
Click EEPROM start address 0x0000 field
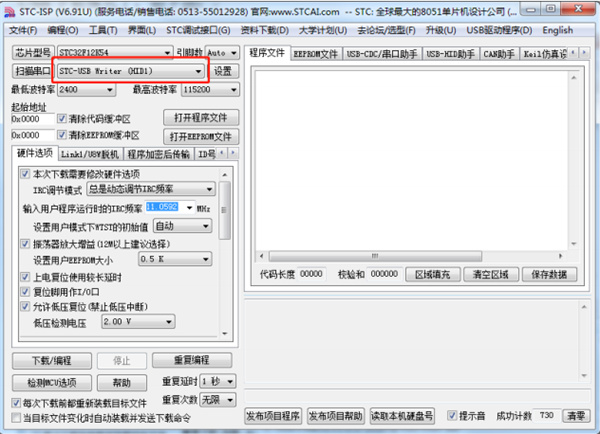tap(33, 135)
